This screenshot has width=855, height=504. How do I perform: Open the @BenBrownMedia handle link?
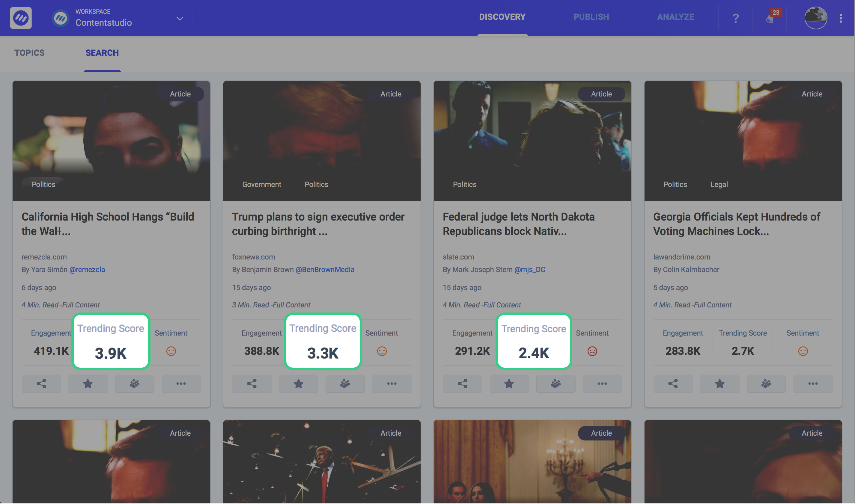coord(325,270)
